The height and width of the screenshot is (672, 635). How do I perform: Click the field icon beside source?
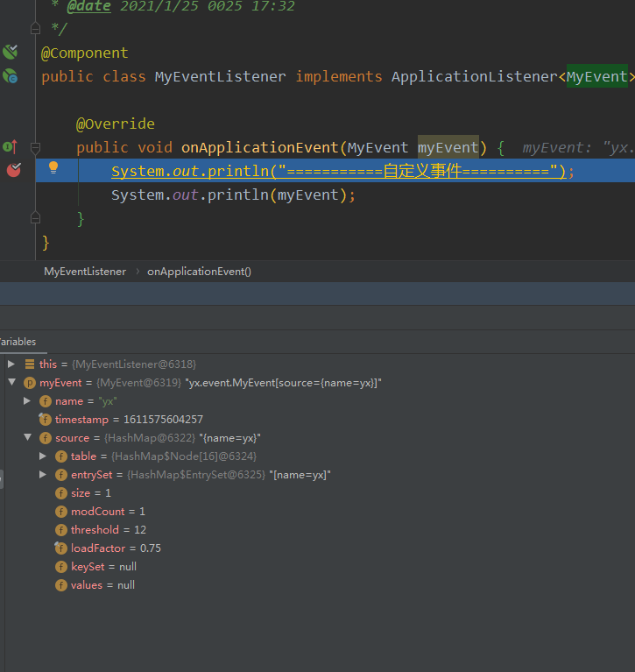point(46,438)
